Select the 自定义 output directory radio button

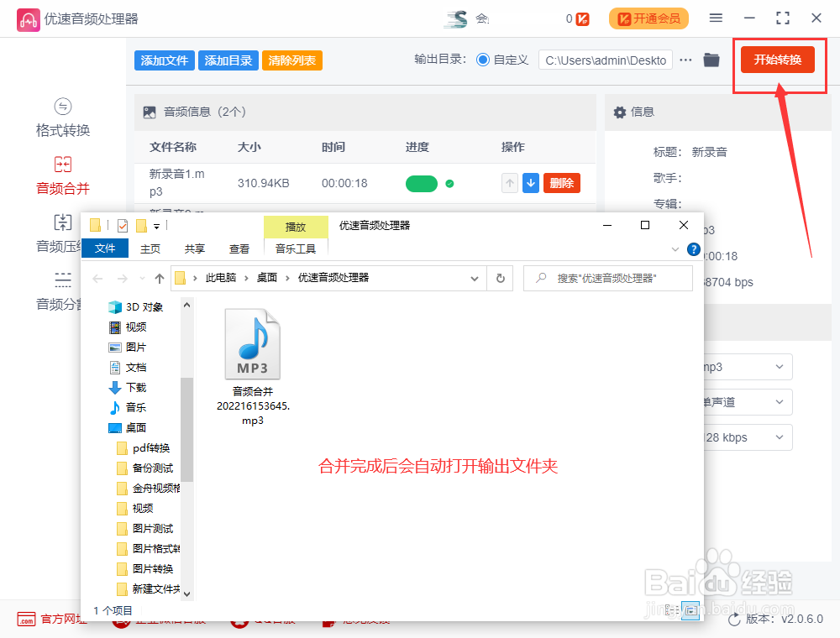click(483, 60)
